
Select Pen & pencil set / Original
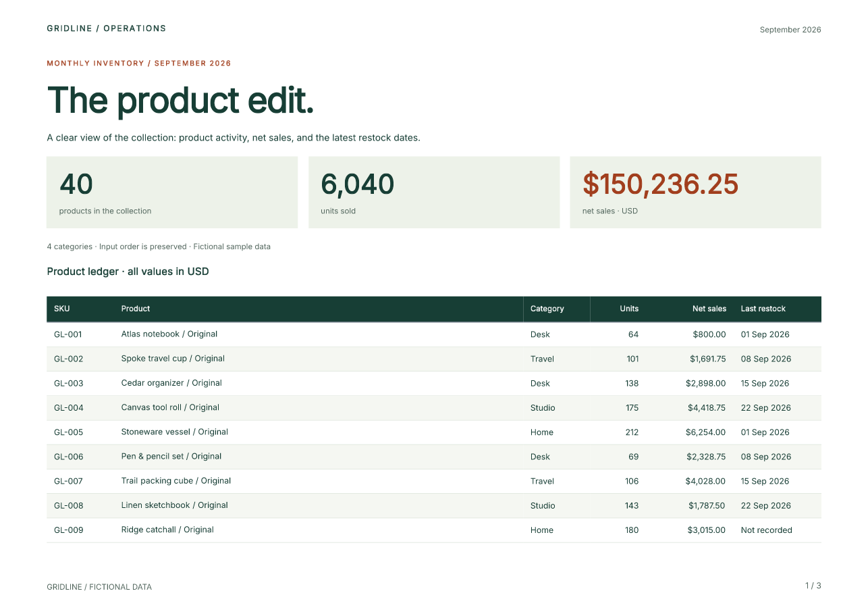coord(171,456)
